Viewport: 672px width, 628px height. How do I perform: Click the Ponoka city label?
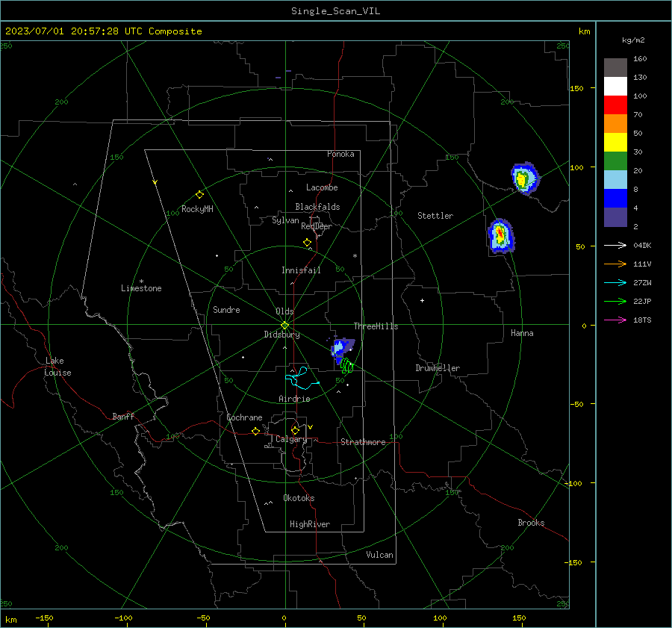coord(340,154)
